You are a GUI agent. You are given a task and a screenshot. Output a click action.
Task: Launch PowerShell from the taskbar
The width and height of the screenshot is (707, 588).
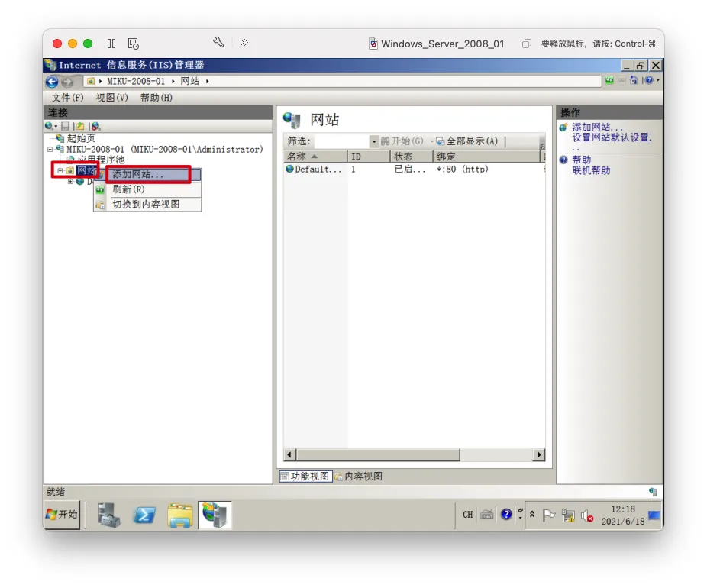click(x=144, y=515)
